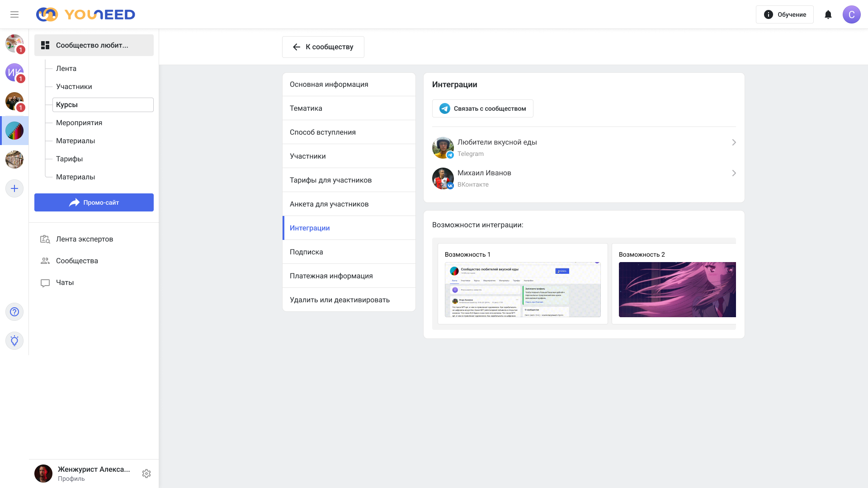The width and height of the screenshot is (868, 488).
Task: Open Чаты in the sidebar
Action: pos(65,282)
